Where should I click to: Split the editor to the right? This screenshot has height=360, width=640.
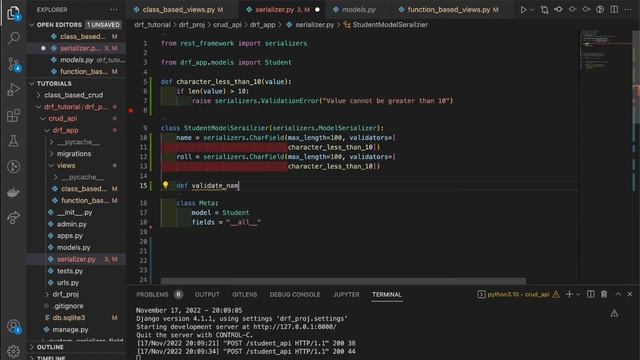click(x=614, y=9)
